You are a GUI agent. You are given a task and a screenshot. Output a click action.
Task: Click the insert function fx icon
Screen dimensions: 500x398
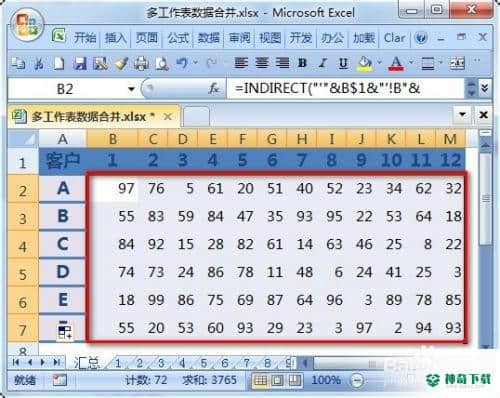click(214, 89)
